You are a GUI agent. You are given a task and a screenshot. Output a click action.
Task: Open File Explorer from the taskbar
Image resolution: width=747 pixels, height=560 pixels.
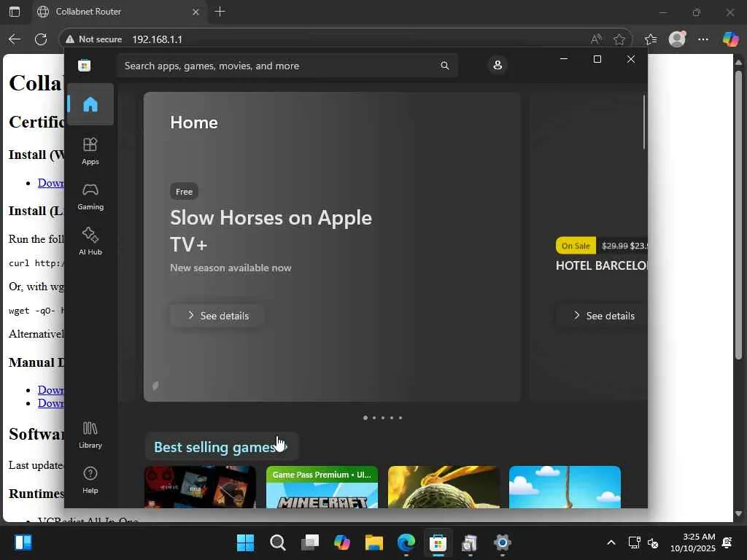click(x=374, y=542)
